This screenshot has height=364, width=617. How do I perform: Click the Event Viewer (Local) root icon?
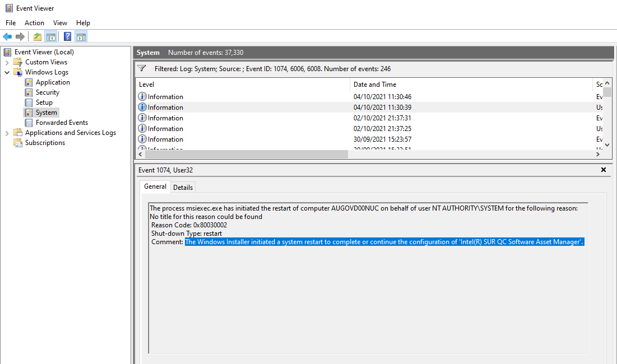click(x=8, y=52)
